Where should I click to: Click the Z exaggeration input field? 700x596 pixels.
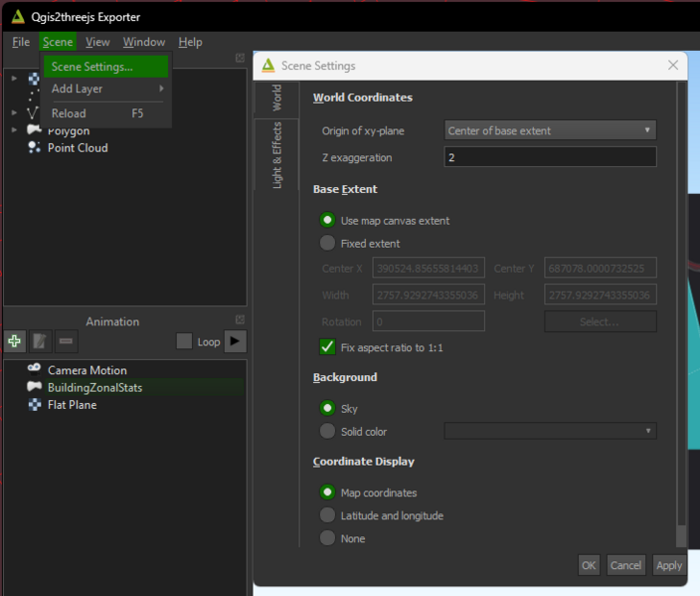click(x=550, y=157)
